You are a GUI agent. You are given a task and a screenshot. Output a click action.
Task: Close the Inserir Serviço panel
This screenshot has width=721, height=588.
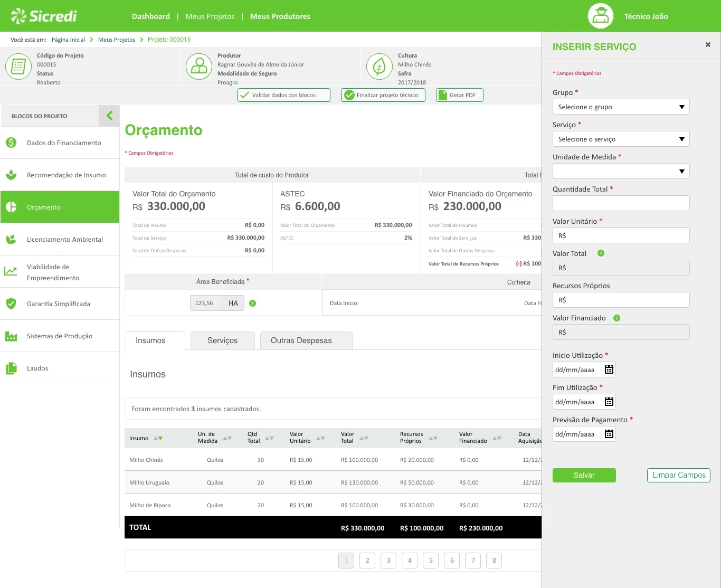point(708,45)
